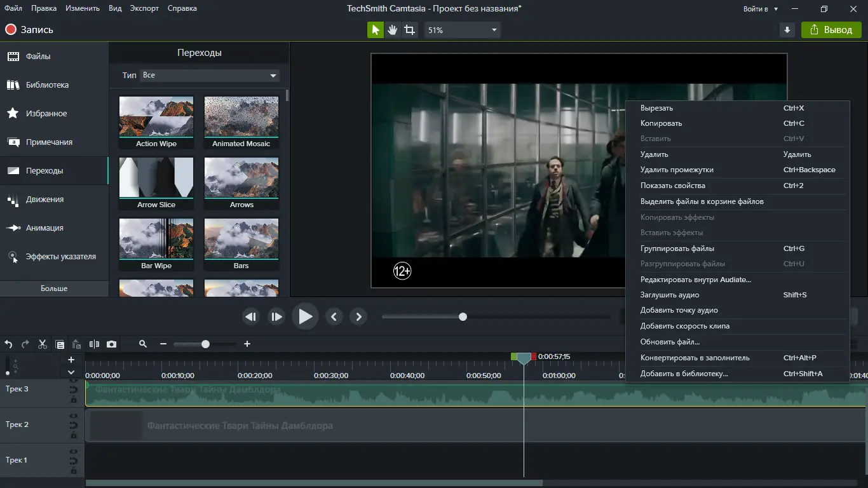868x488 pixels.
Task: Expand the Войти в account dropdown
Action: (760, 9)
